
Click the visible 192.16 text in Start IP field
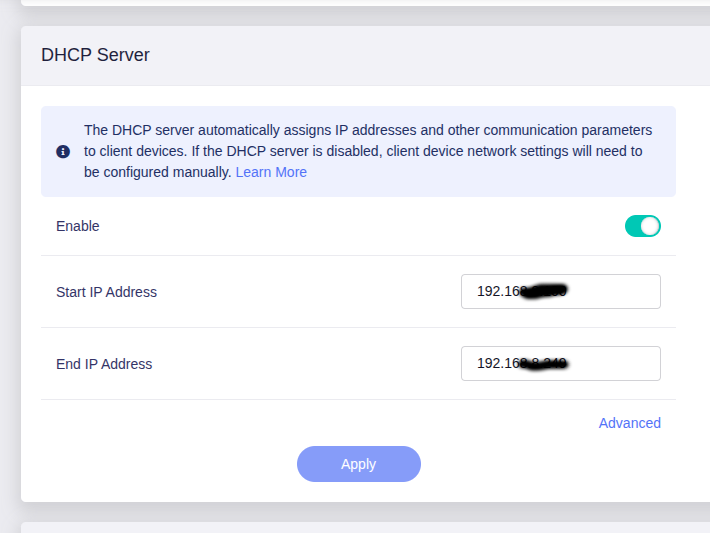click(x=497, y=292)
